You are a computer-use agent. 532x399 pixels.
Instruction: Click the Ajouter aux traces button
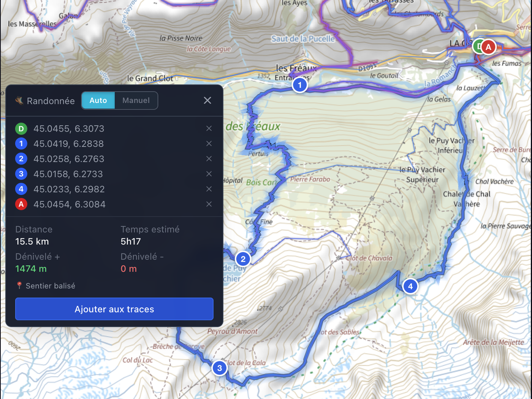click(x=114, y=309)
